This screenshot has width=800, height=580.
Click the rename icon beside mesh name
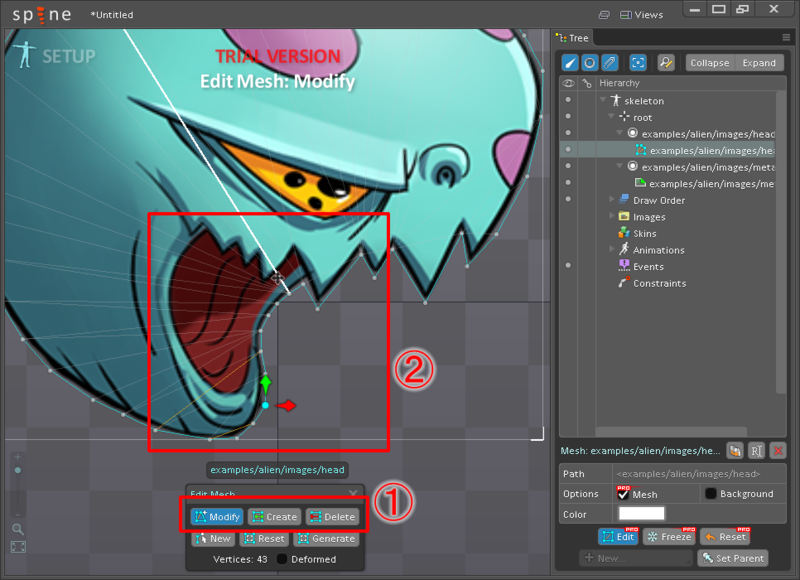pyautogui.click(x=756, y=450)
